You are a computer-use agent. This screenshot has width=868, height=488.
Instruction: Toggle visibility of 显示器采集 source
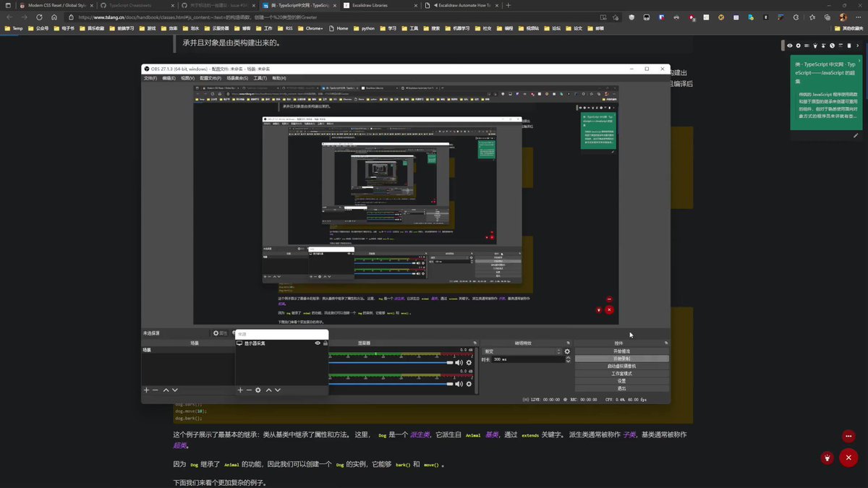click(x=318, y=343)
